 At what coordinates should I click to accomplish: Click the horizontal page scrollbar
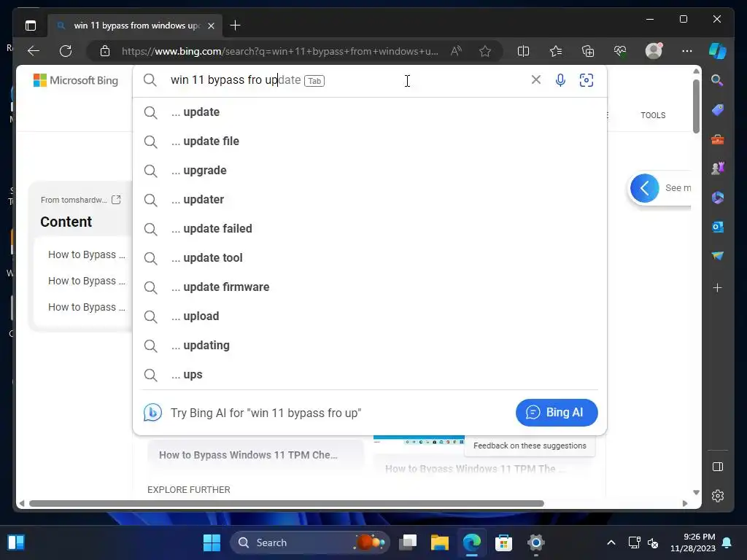click(x=286, y=503)
